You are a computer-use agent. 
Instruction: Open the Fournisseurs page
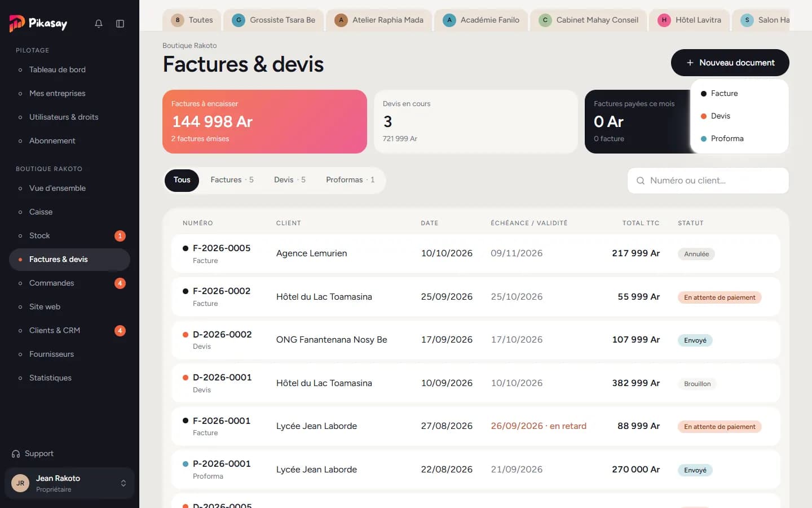pyautogui.click(x=69, y=354)
